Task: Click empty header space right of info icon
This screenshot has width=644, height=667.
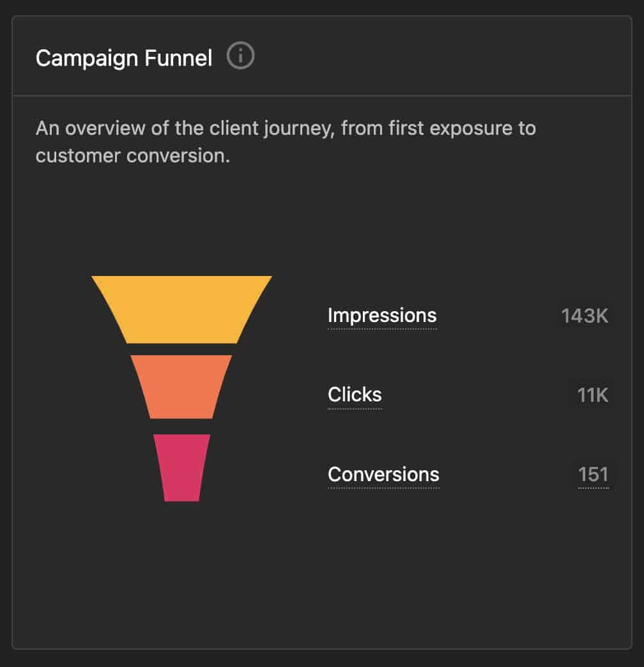Action: (x=434, y=57)
